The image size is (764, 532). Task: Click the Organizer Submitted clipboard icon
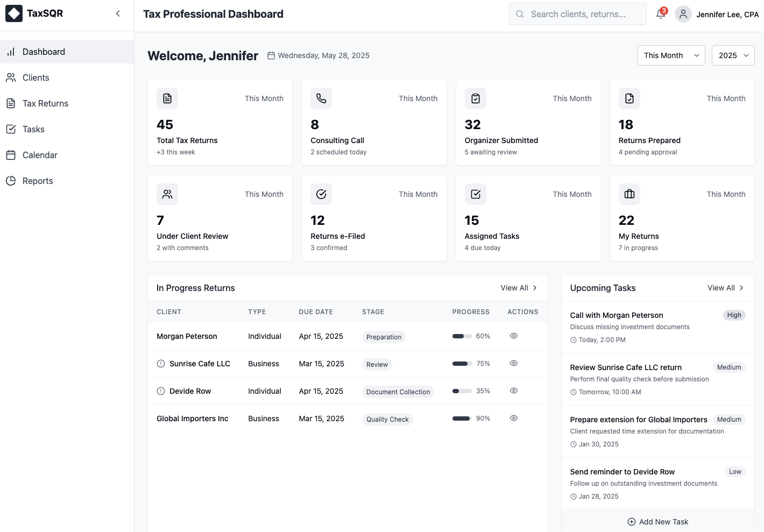pyautogui.click(x=475, y=98)
